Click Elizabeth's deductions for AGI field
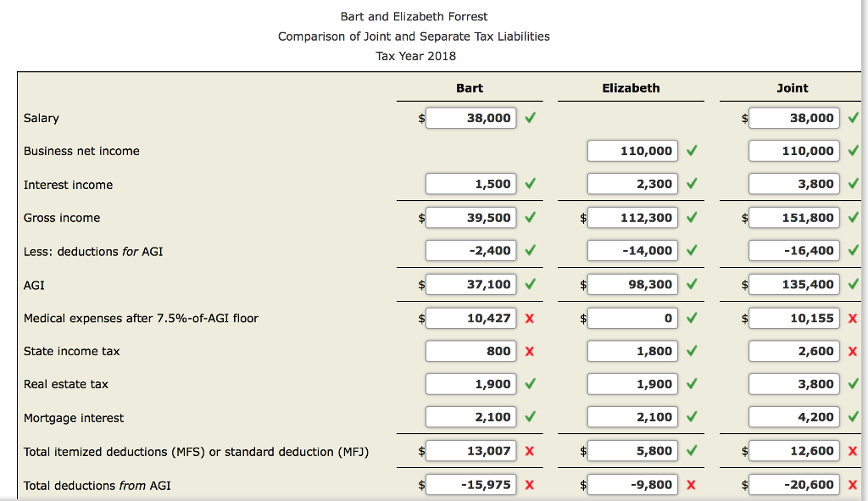 tap(632, 251)
